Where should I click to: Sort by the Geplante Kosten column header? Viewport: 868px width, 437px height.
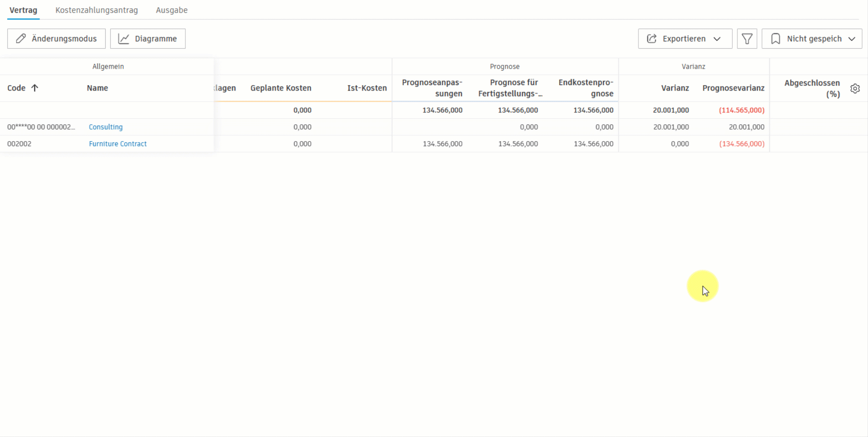coord(281,88)
